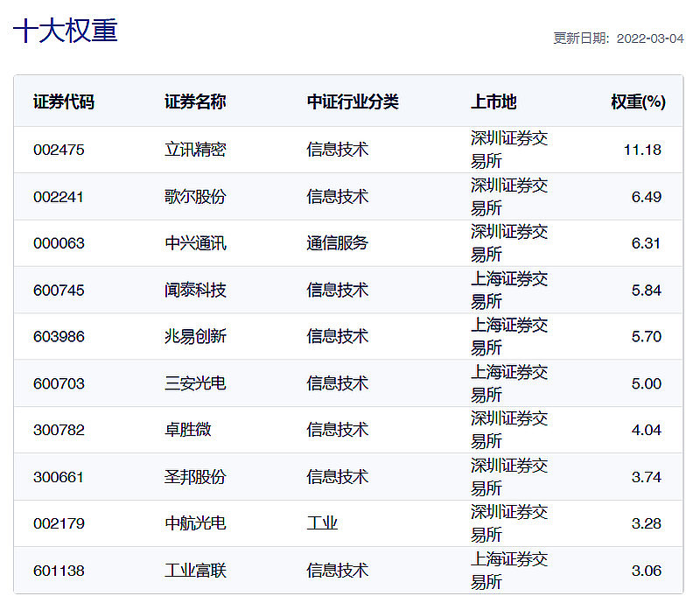
Task: Click the 权重(%) column header
Action: click(x=638, y=102)
